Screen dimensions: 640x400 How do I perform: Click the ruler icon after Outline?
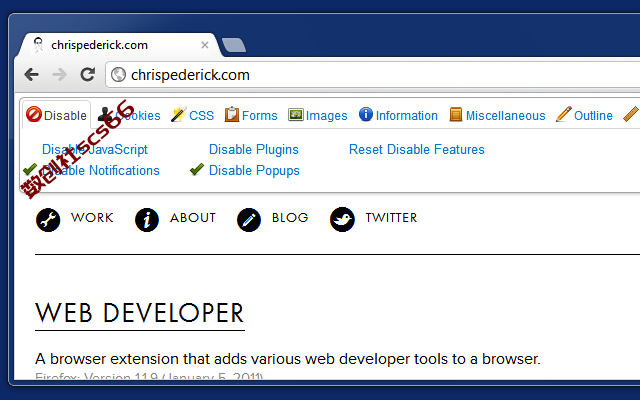coord(631,114)
